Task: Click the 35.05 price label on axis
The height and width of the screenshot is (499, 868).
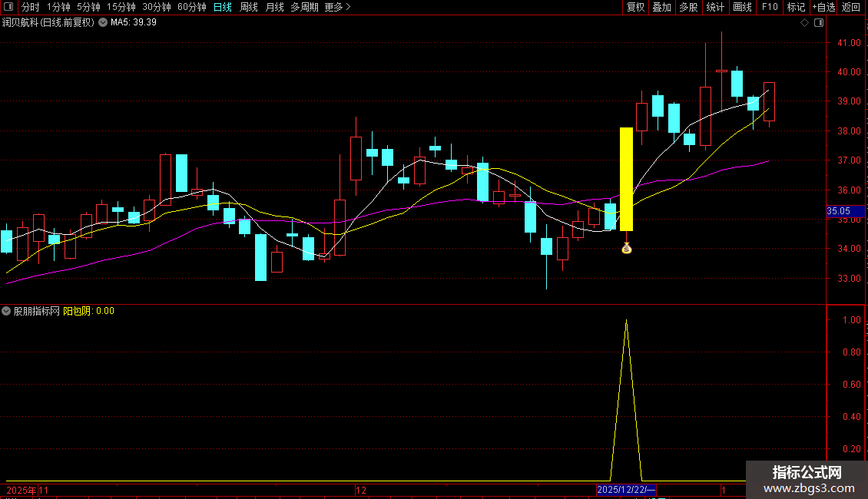Action: tap(845, 211)
